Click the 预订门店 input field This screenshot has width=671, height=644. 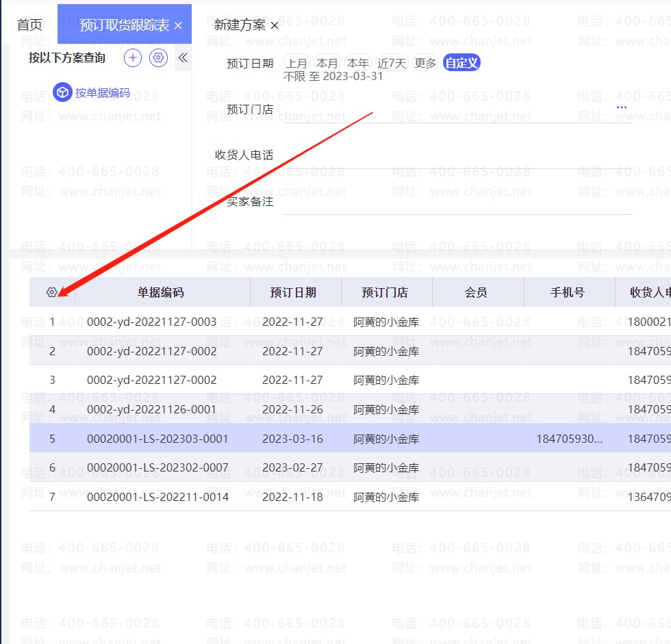point(457,110)
